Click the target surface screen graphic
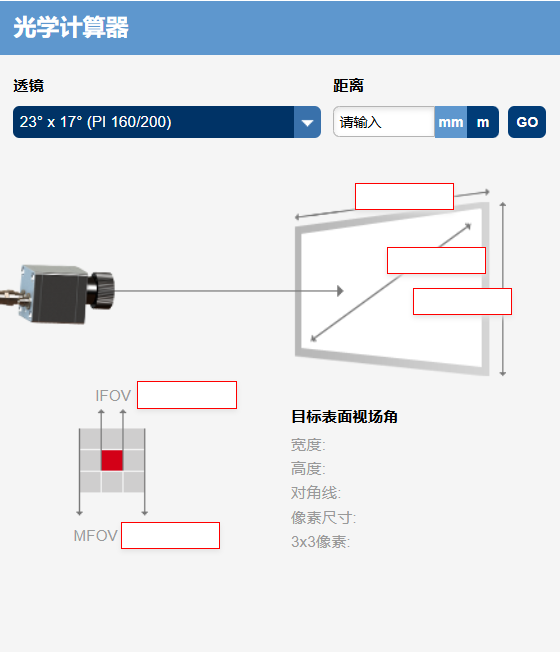Image resolution: width=560 pixels, height=652 pixels. [392, 289]
